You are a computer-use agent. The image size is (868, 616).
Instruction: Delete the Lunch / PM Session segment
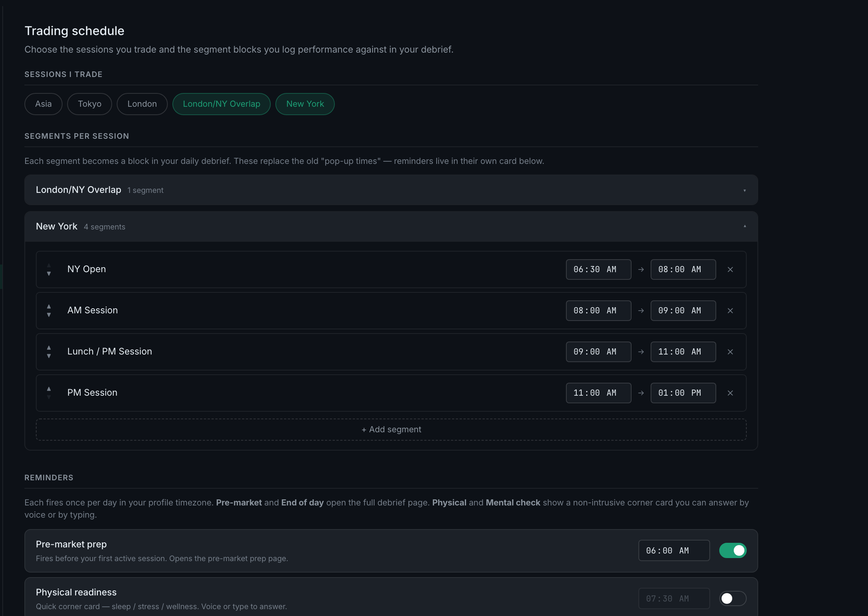730,352
